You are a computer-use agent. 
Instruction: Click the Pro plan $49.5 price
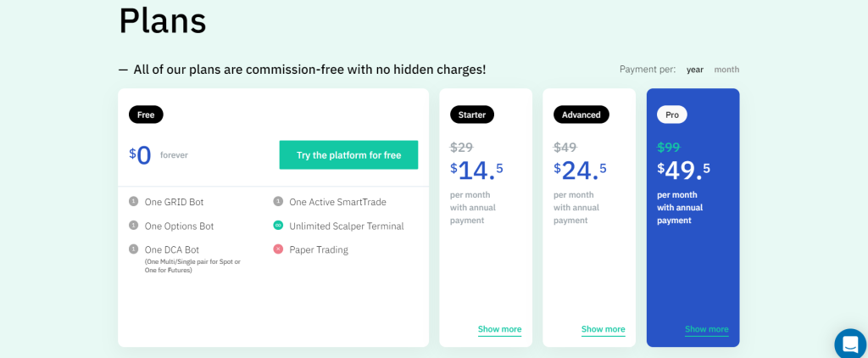coord(684,171)
